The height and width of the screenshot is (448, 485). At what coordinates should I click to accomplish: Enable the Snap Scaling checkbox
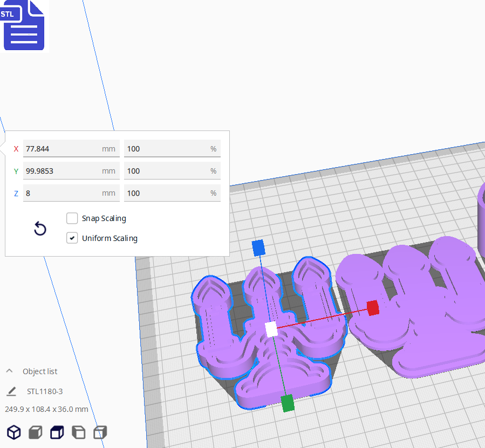tap(72, 218)
